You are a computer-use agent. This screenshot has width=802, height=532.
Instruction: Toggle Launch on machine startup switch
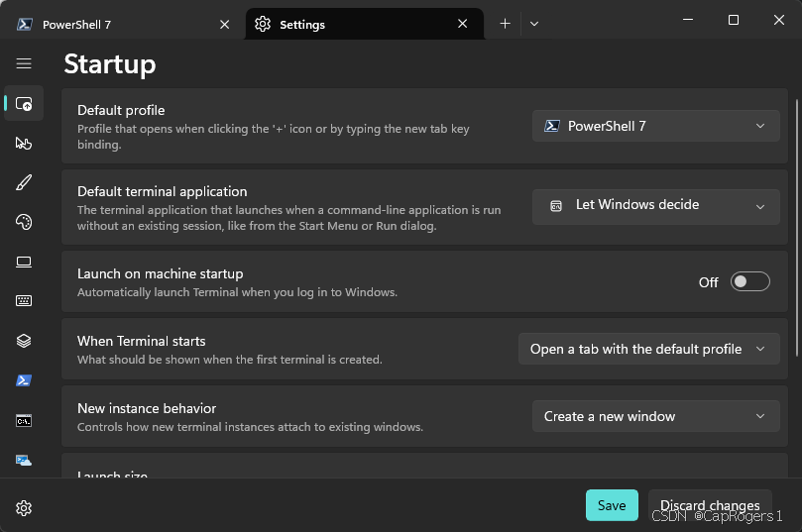(749, 281)
